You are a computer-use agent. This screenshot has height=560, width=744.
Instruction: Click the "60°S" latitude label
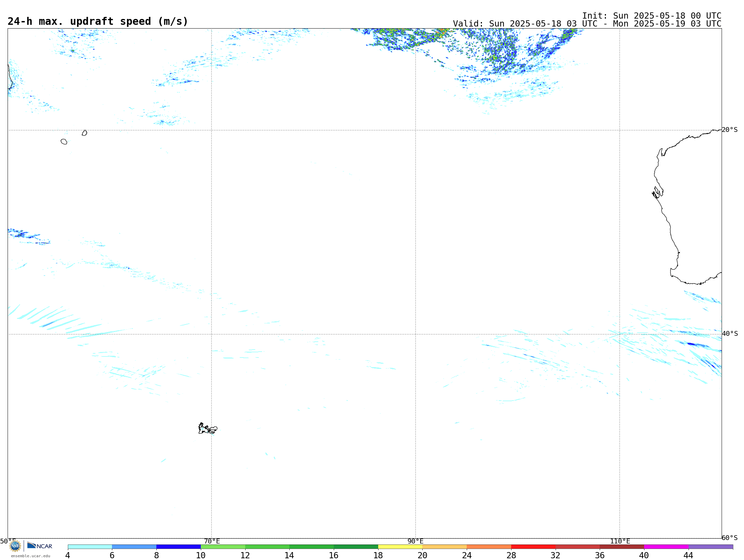coord(730,538)
